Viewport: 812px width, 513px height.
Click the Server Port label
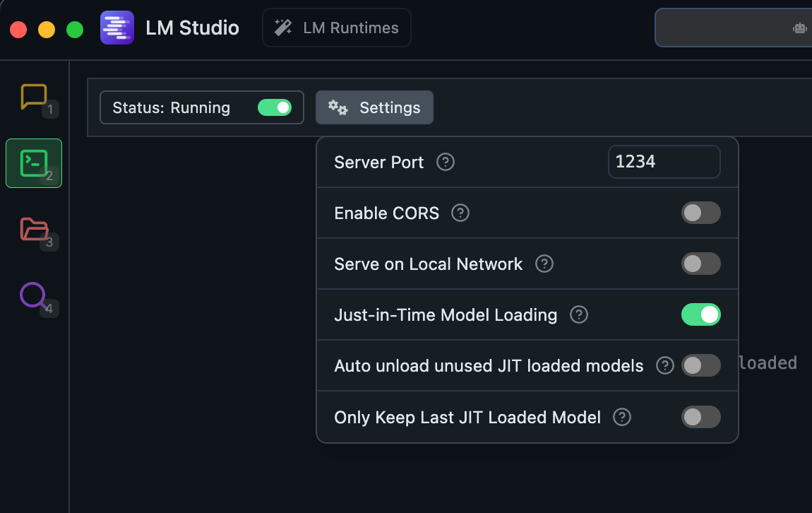tap(378, 163)
